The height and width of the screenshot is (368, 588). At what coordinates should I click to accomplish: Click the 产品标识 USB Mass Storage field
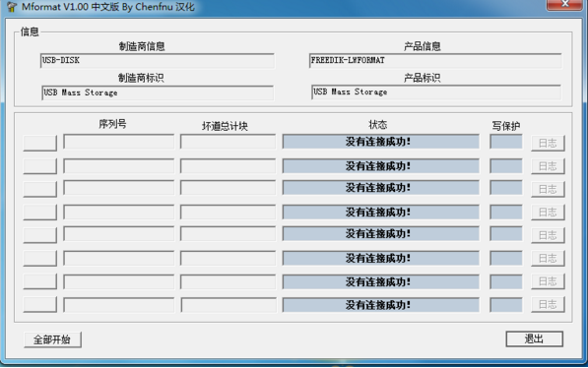pos(436,92)
